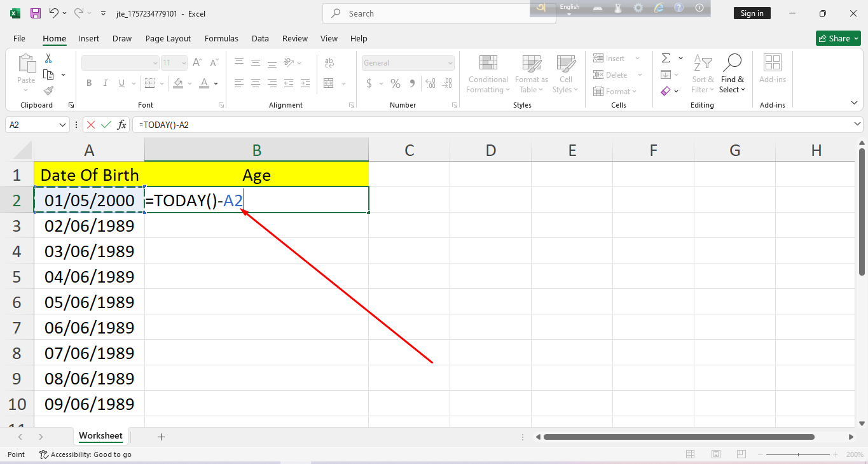868x464 pixels.
Task: Open the File menu
Action: (x=19, y=38)
